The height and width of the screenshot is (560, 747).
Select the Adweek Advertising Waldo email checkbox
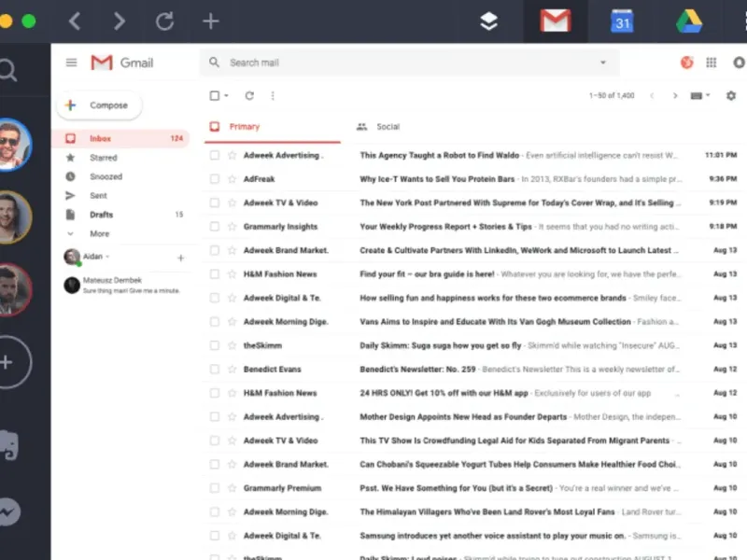click(215, 155)
